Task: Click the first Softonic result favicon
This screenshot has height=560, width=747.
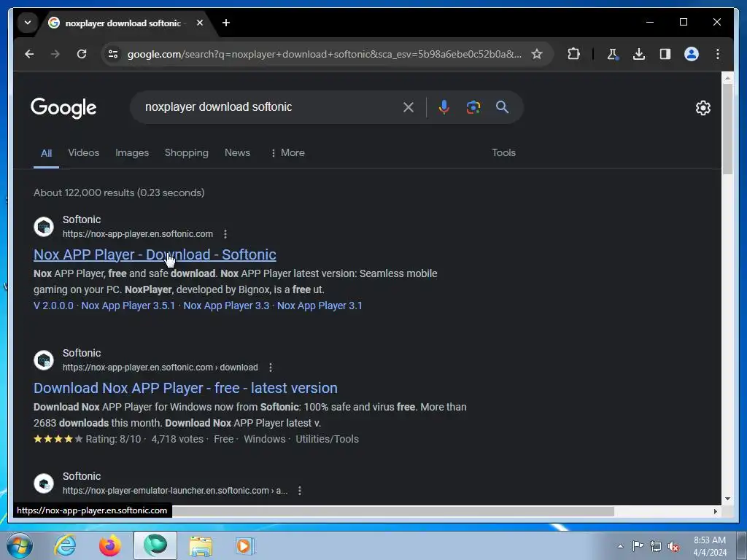Action: [44, 227]
